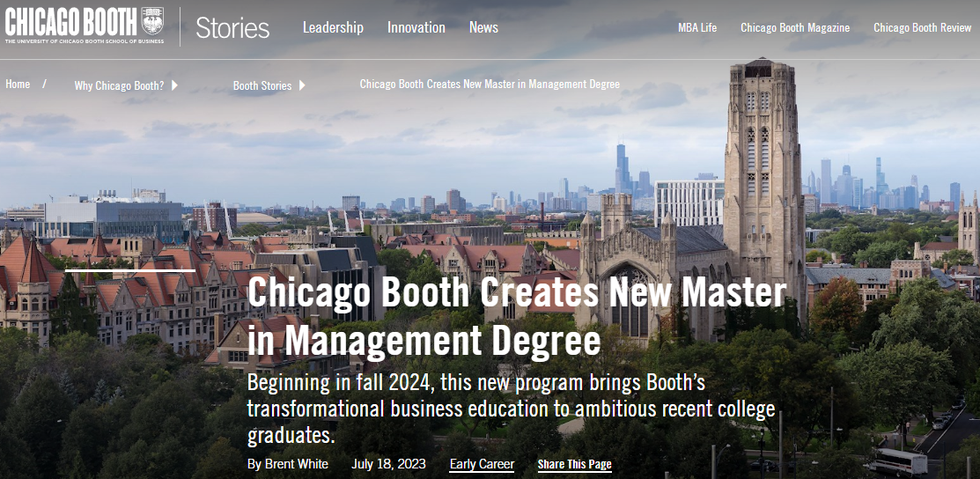The width and height of the screenshot is (980, 479).
Task: Click current page breadcrumb Chicago Booth Creates New Master
Action: tap(490, 84)
